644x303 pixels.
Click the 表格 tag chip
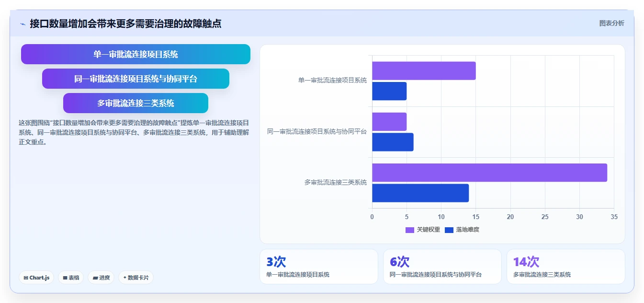[71, 278]
